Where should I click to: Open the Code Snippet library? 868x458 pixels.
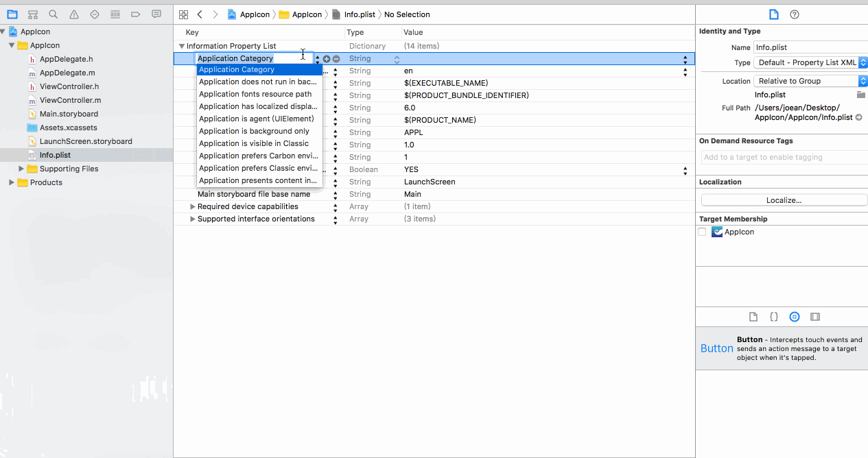click(x=773, y=316)
